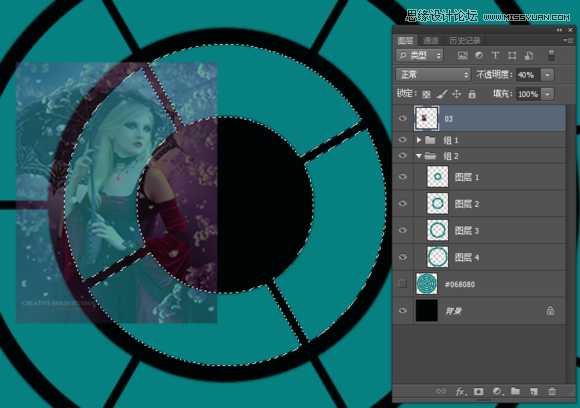Toggle visibility of 图层 3
The image size is (580, 408).
pyautogui.click(x=403, y=230)
